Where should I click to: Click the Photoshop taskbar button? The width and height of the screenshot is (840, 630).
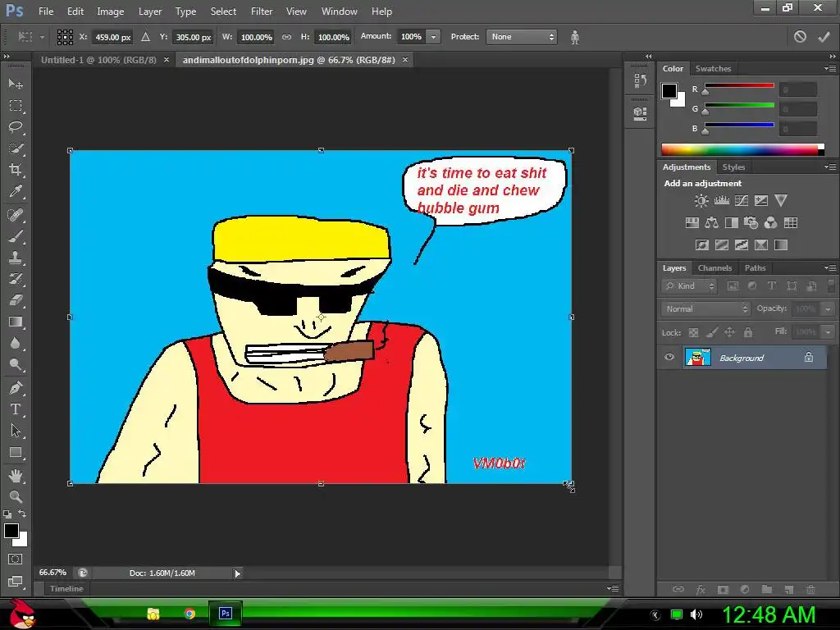(x=225, y=613)
